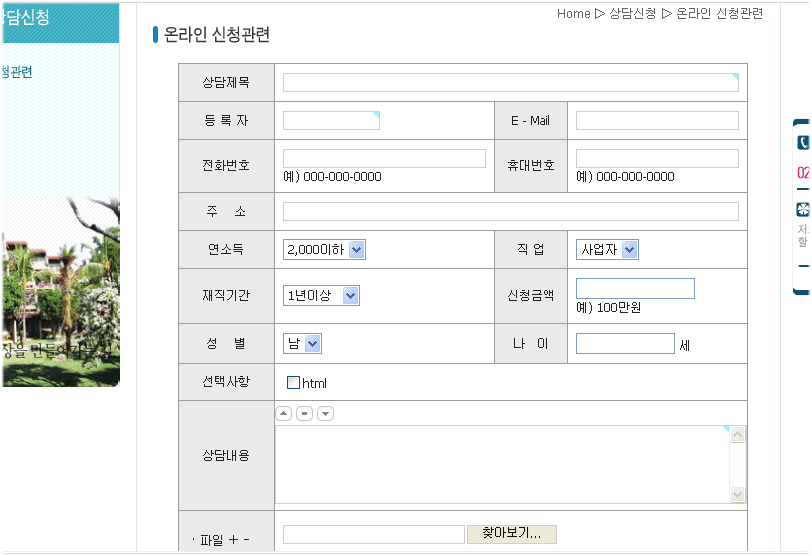This screenshot has width=812, height=556.
Task: Click the plus icon to add file
Action: tap(233, 540)
